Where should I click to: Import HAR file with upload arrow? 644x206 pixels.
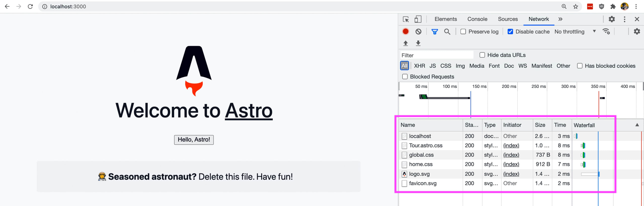(x=406, y=43)
